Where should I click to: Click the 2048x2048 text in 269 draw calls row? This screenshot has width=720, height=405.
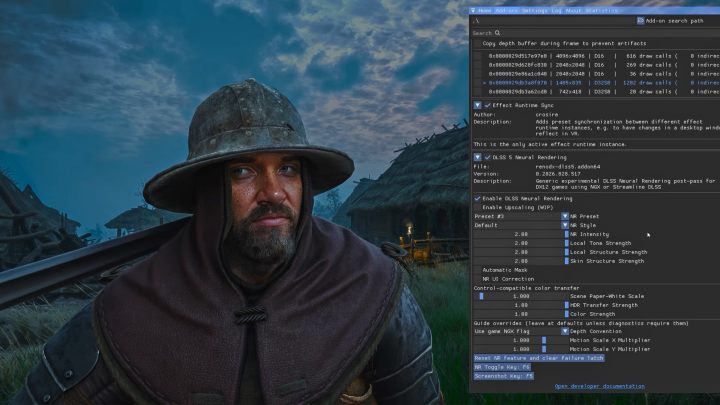coord(568,65)
